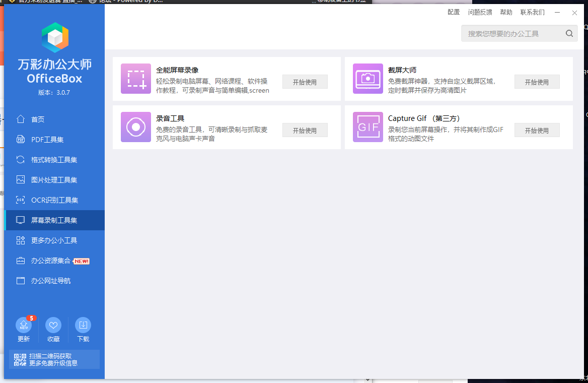
Task: Click 扫描二维码获取 upgrade info banner
Action: (x=54, y=359)
